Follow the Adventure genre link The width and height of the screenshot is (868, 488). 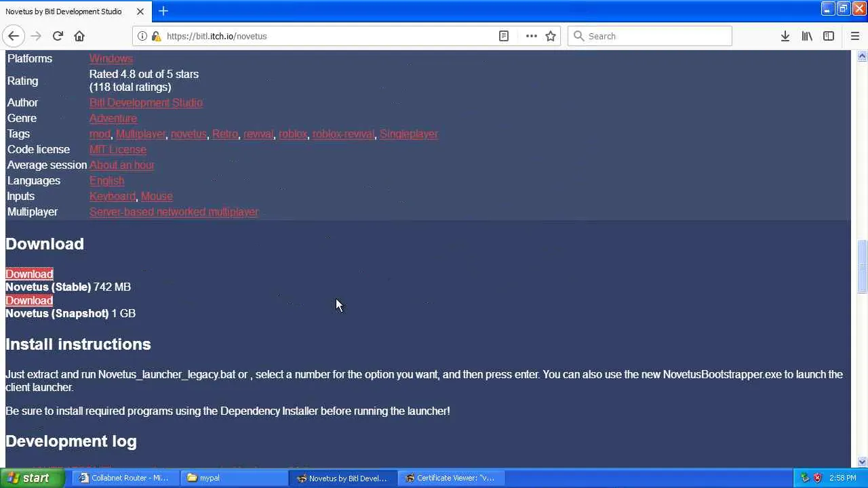click(113, 118)
